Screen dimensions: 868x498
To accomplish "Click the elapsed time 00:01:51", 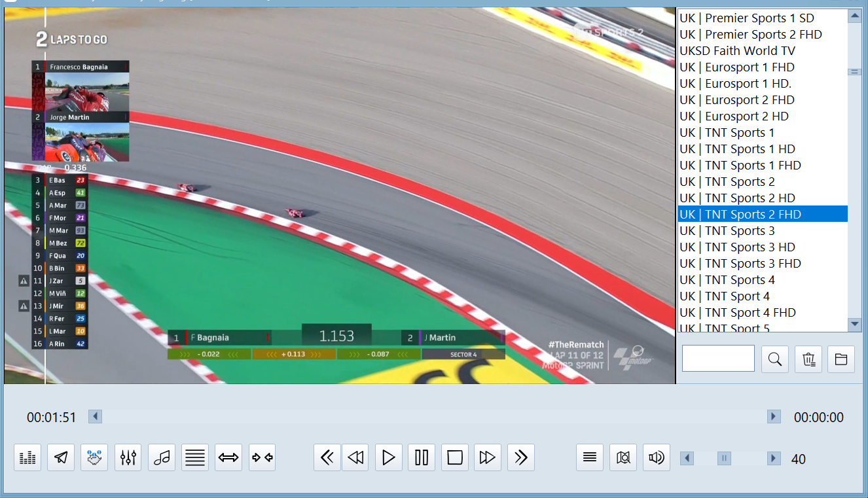I will coord(52,418).
